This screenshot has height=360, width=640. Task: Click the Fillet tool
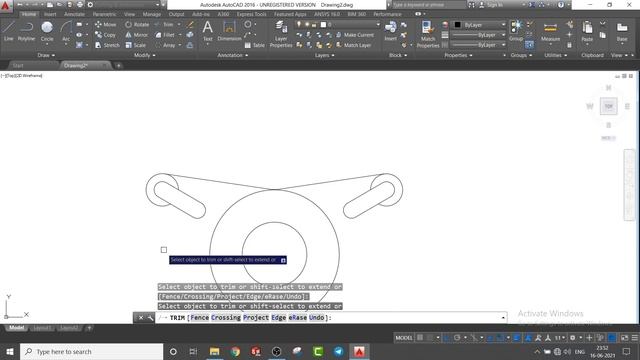point(165,35)
